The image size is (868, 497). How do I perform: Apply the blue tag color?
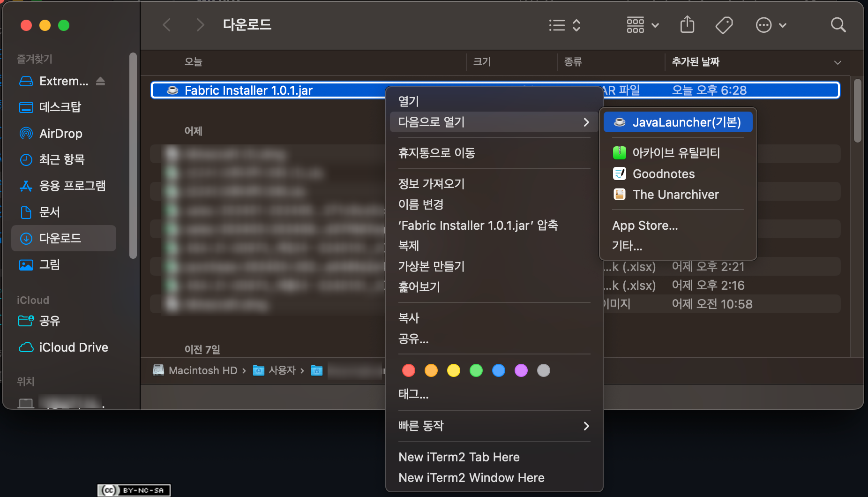[499, 370]
